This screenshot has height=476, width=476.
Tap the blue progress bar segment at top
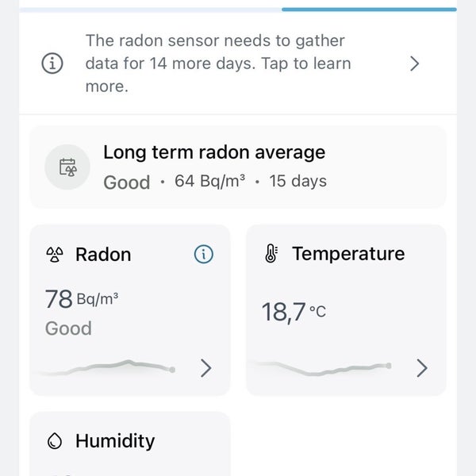click(x=369, y=10)
